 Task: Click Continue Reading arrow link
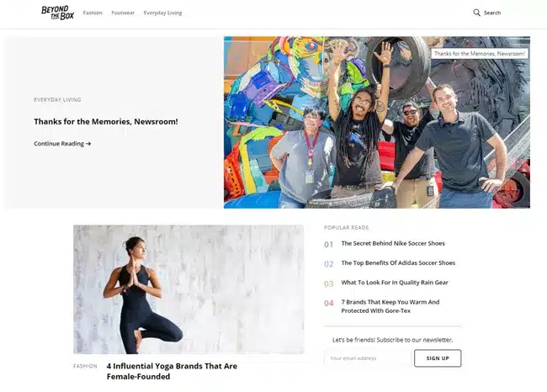point(62,144)
